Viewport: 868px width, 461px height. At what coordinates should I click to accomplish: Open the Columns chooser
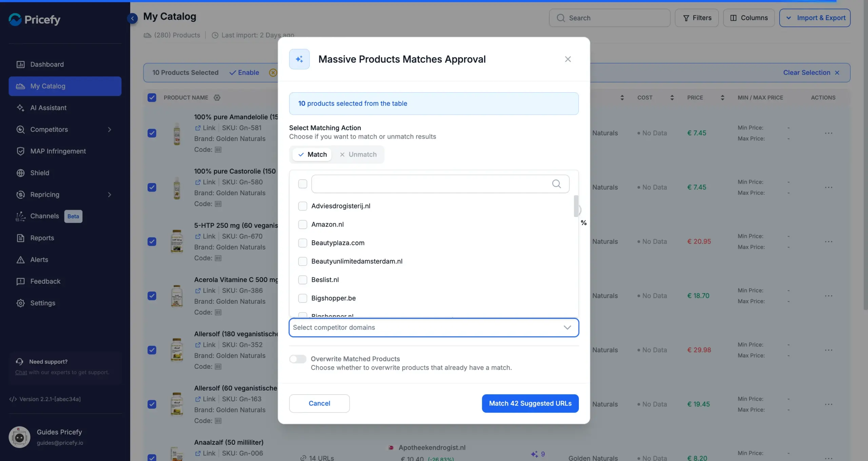pyautogui.click(x=749, y=18)
